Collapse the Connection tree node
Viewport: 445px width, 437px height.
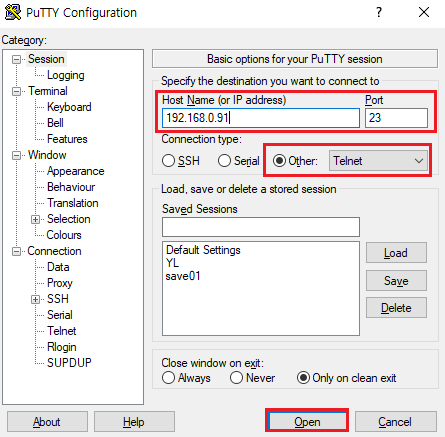click(16, 251)
